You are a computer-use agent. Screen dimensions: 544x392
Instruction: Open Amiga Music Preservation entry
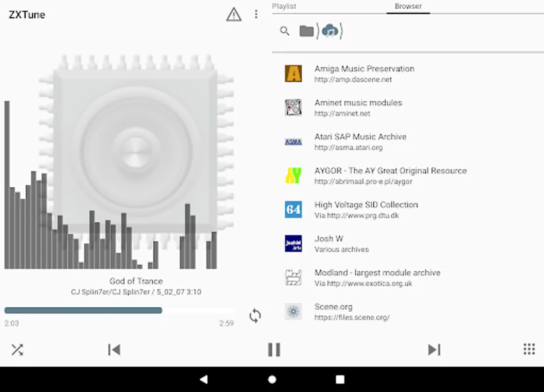tap(408, 74)
